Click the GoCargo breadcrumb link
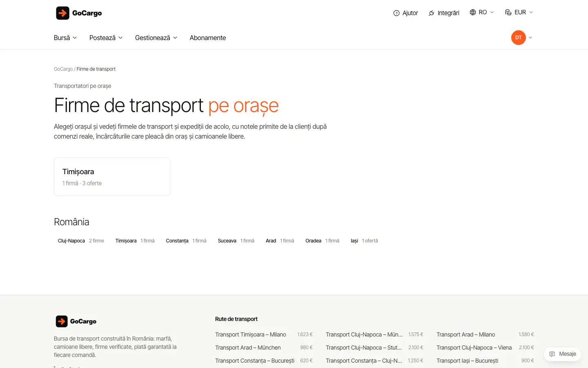588x368 pixels. click(63, 69)
